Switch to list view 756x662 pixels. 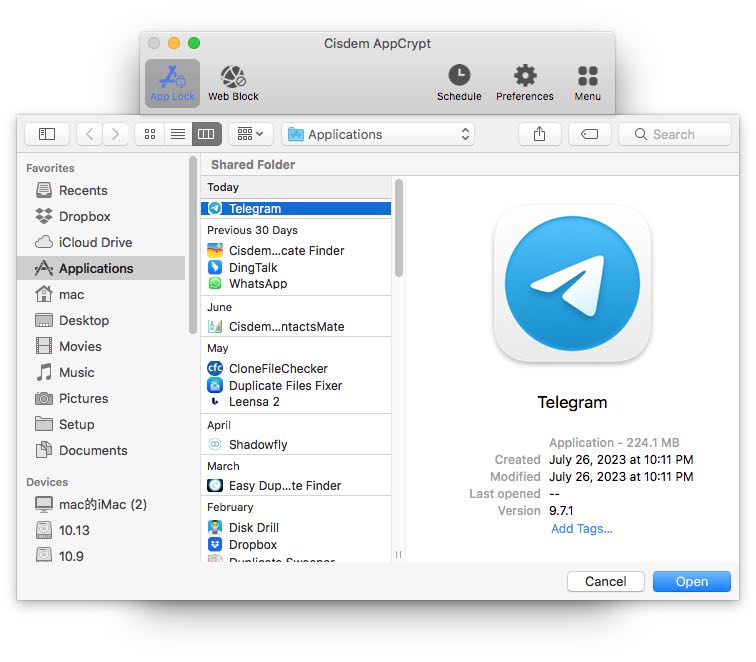point(178,134)
